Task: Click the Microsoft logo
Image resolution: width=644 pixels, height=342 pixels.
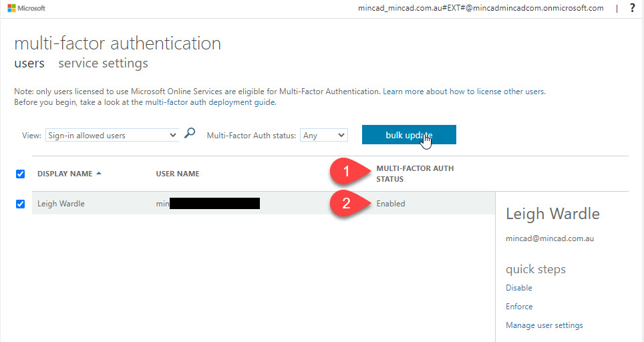Action: point(26,8)
